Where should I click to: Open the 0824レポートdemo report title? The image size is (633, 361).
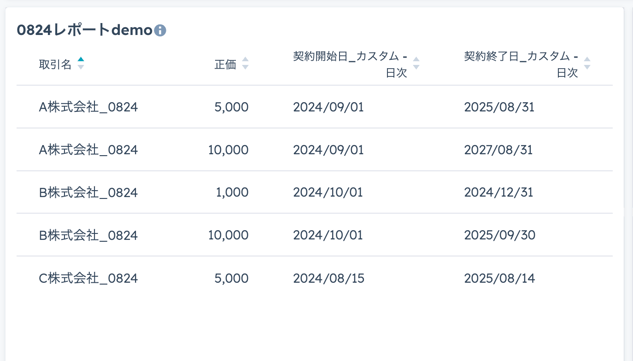click(84, 30)
